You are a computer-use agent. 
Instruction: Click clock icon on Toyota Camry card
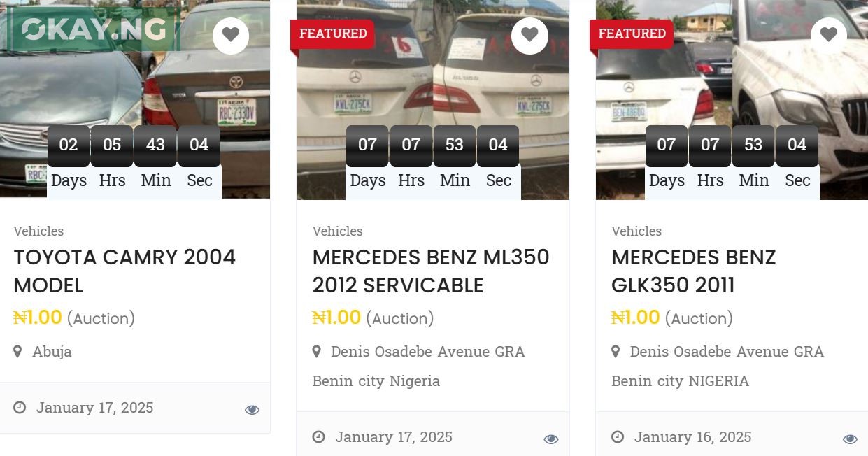20,407
